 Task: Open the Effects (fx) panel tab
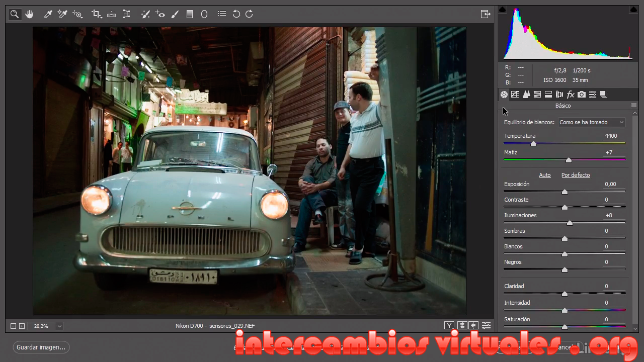click(x=571, y=95)
